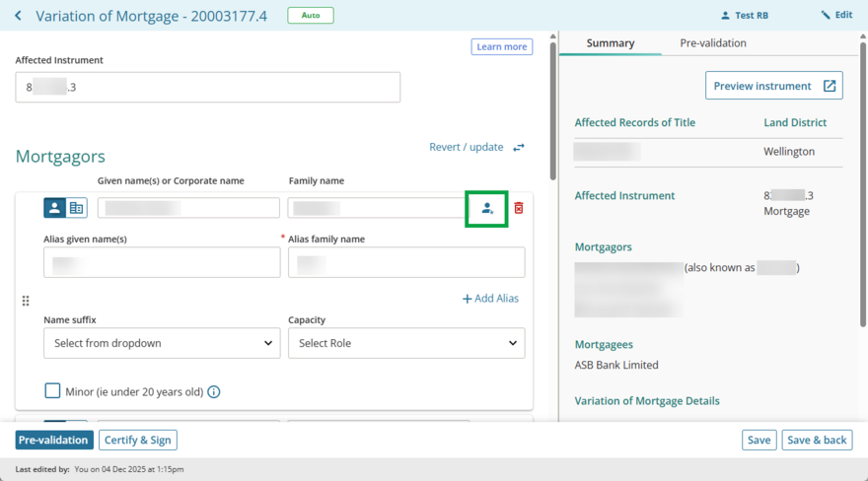This screenshot has height=481, width=868.
Task: Select the corporate building type icon
Action: (76, 208)
